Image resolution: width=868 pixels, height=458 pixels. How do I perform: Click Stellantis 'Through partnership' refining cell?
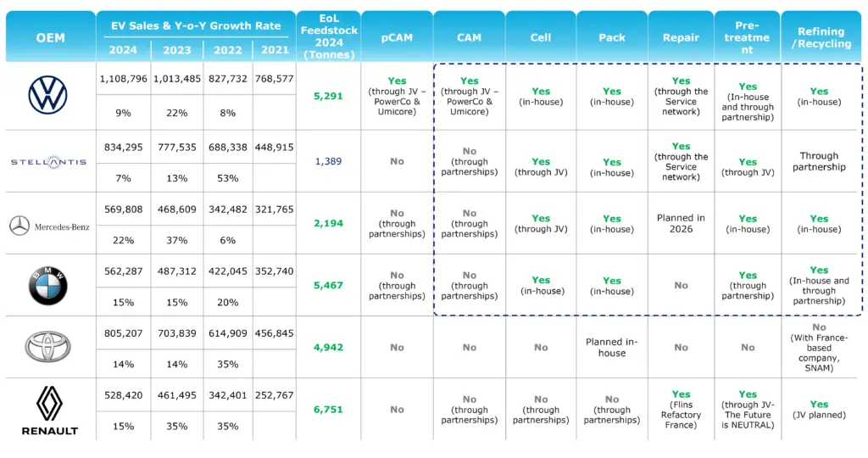(x=819, y=161)
